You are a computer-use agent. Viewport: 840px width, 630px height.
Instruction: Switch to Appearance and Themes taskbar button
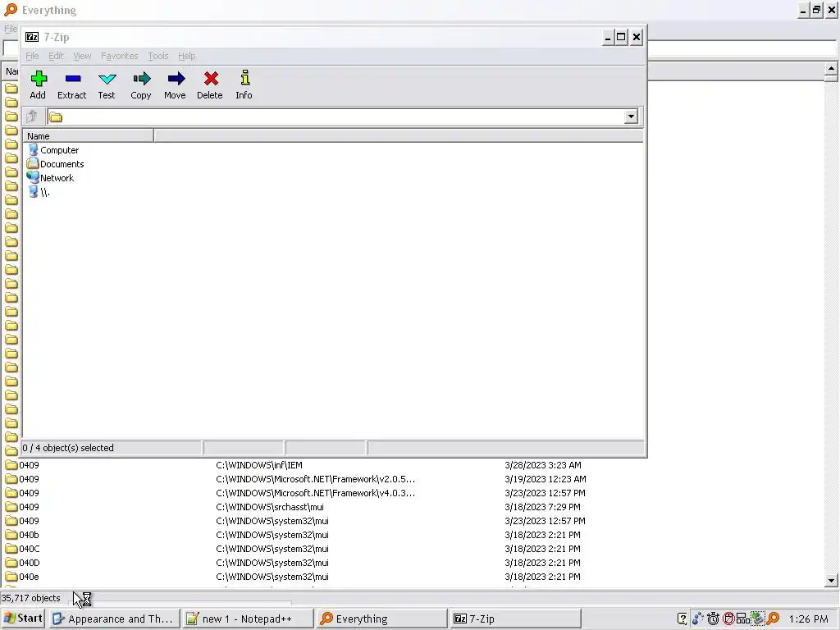(113, 619)
